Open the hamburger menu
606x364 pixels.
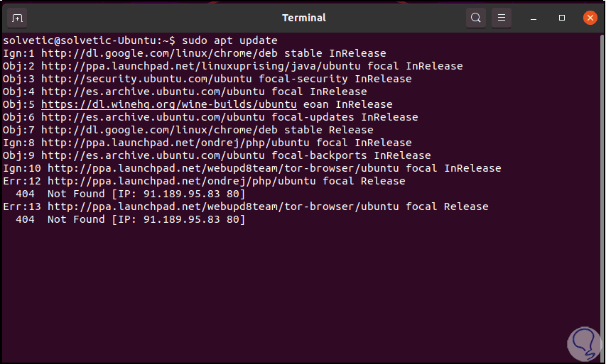click(x=502, y=18)
